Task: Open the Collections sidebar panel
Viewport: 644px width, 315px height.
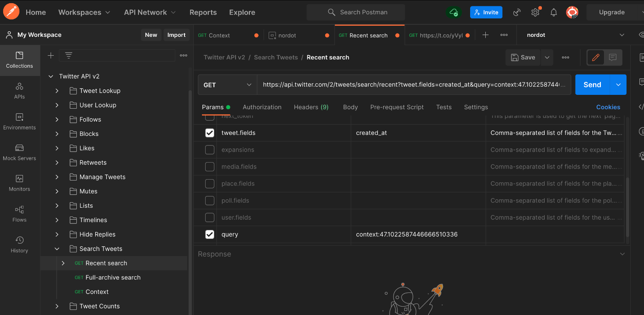Action: click(x=19, y=60)
